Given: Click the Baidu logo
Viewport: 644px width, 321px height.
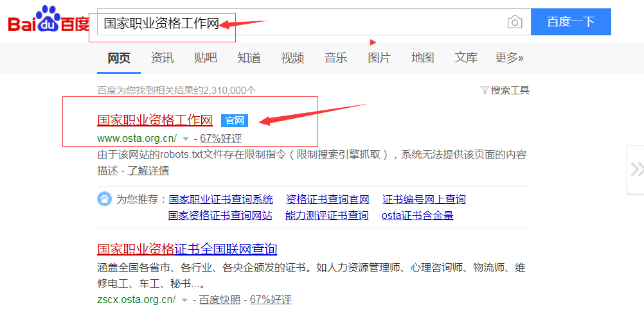Looking at the screenshot, I should pos(48,20).
